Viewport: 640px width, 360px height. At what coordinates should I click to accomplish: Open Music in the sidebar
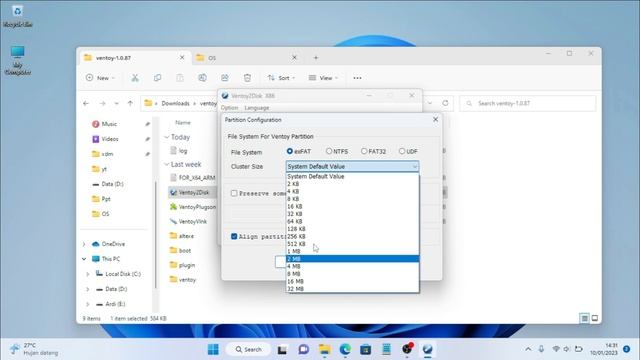pyautogui.click(x=109, y=124)
